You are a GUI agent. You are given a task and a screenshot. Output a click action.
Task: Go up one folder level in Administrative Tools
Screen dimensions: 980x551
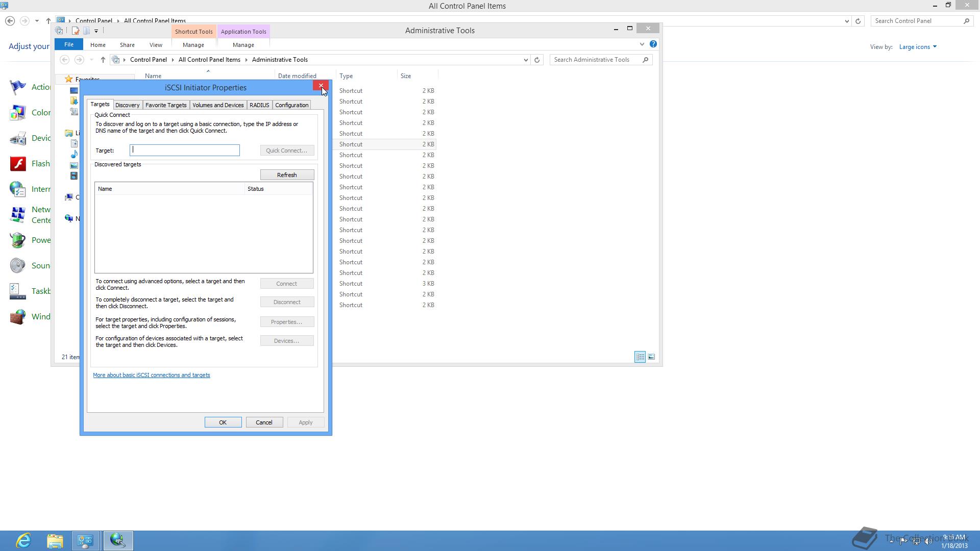click(103, 60)
